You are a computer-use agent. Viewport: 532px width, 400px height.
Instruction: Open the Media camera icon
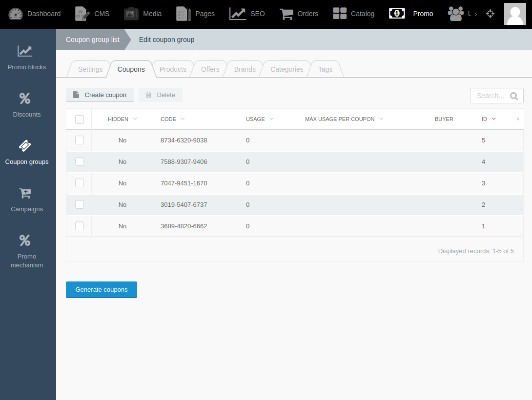click(x=131, y=14)
